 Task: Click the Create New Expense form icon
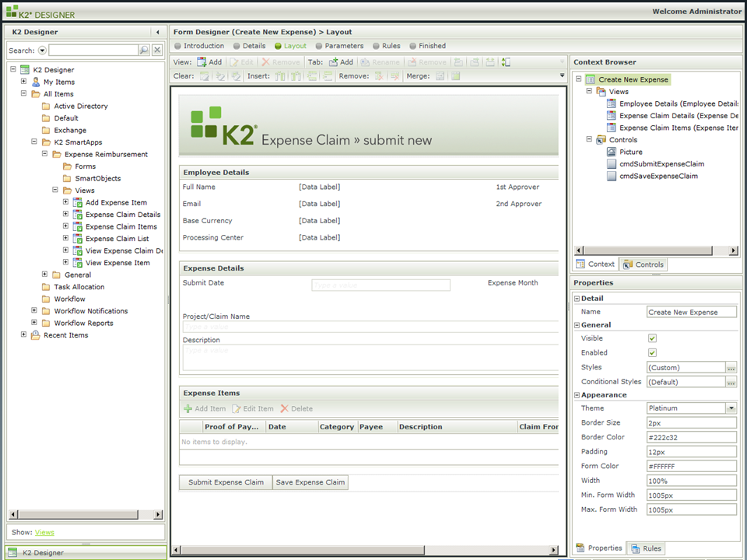coord(591,79)
